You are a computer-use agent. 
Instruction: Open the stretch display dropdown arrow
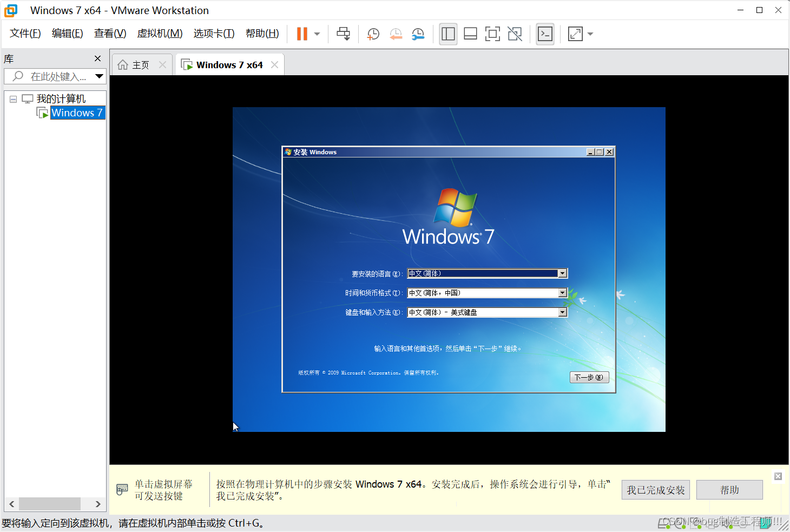pyautogui.click(x=590, y=34)
